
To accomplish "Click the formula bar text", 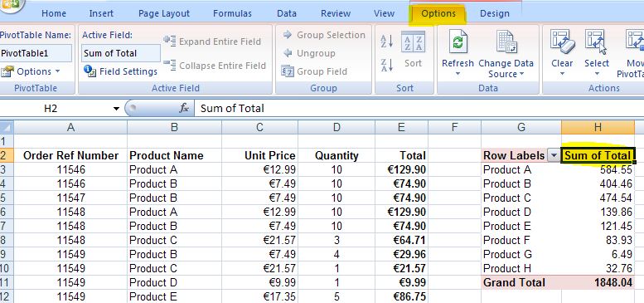I will pyautogui.click(x=232, y=109).
